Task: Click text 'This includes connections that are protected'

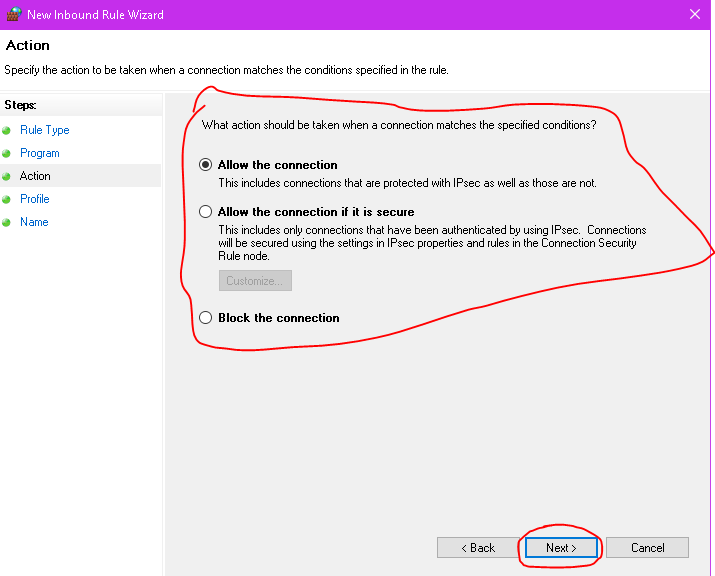Action: 407,183
